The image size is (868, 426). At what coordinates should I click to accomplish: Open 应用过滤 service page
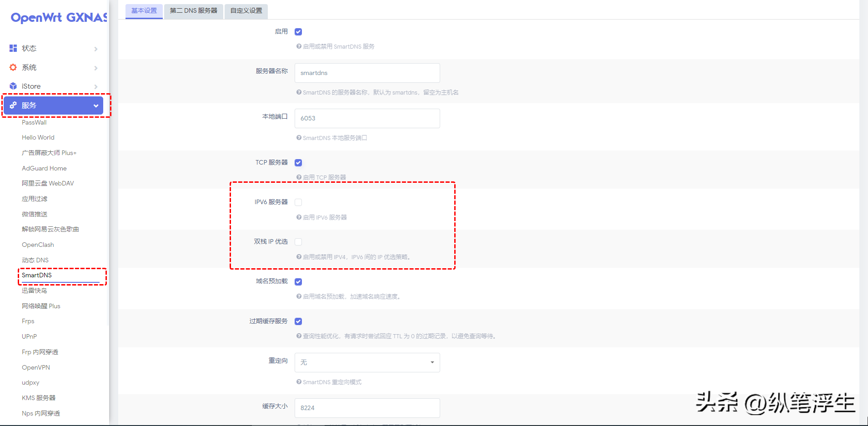click(x=35, y=199)
